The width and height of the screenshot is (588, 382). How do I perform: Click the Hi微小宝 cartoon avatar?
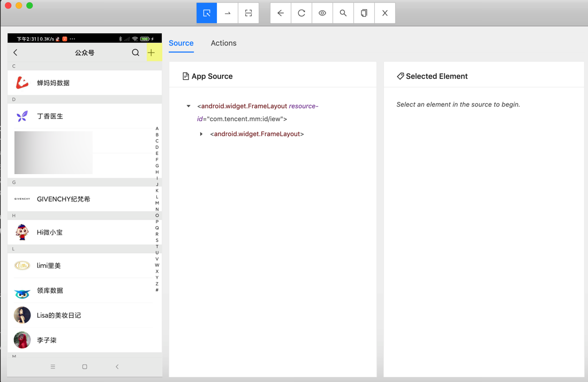(22, 233)
